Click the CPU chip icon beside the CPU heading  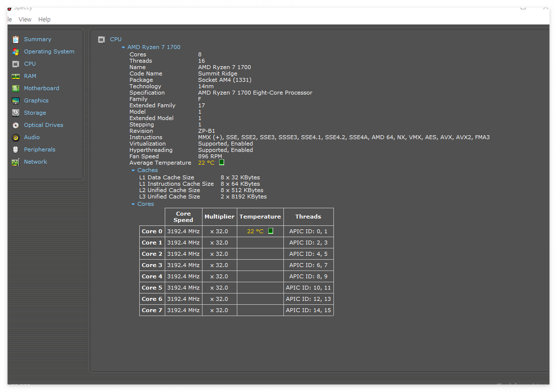pyautogui.click(x=101, y=39)
